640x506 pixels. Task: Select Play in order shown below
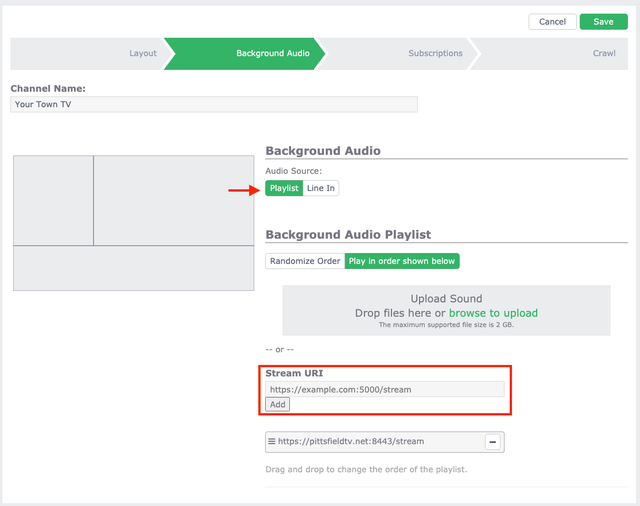coord(402,261)
